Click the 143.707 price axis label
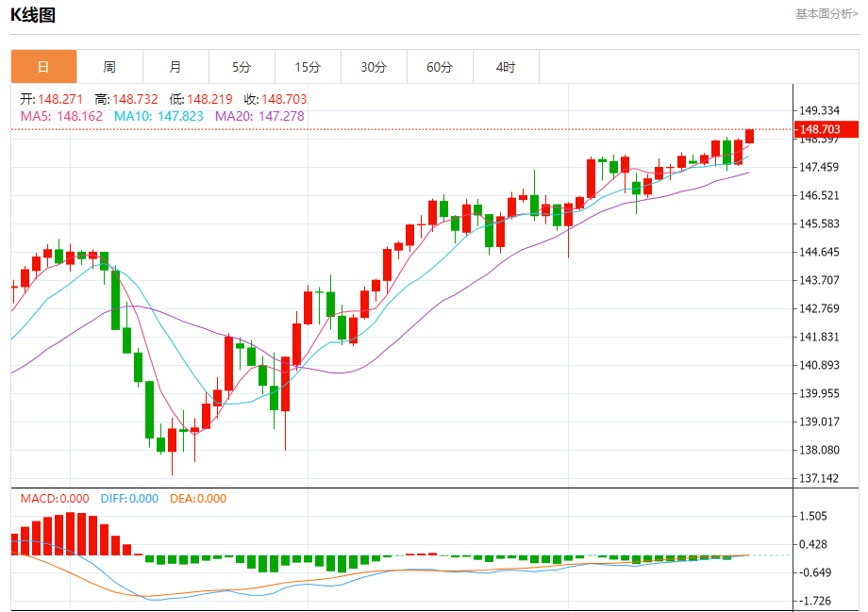The image size is (868, 612). 819,280
